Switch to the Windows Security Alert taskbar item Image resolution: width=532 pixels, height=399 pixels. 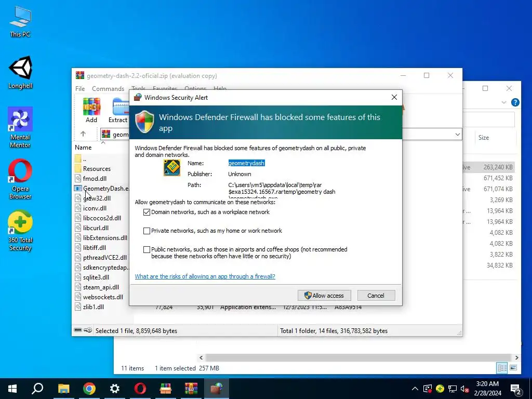217,389
